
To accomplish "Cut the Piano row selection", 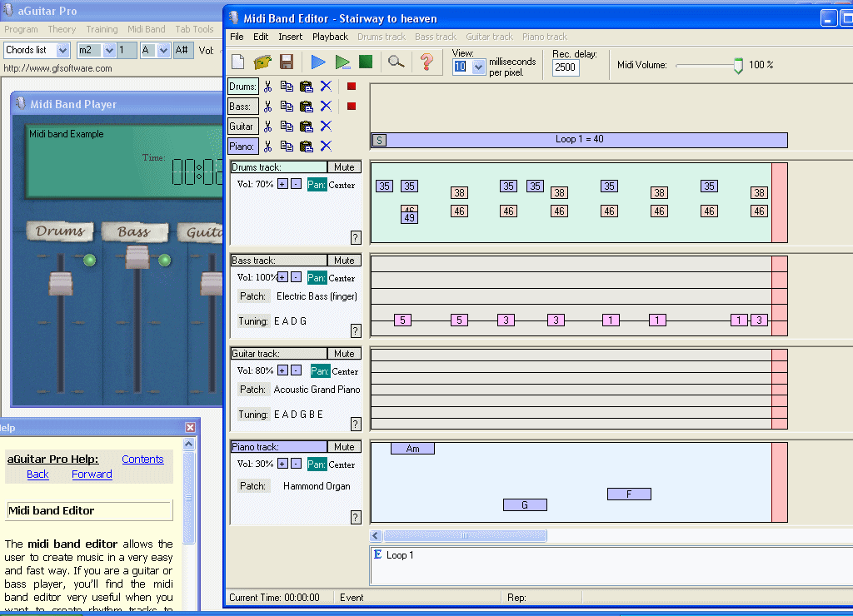I will pos(267,147).
